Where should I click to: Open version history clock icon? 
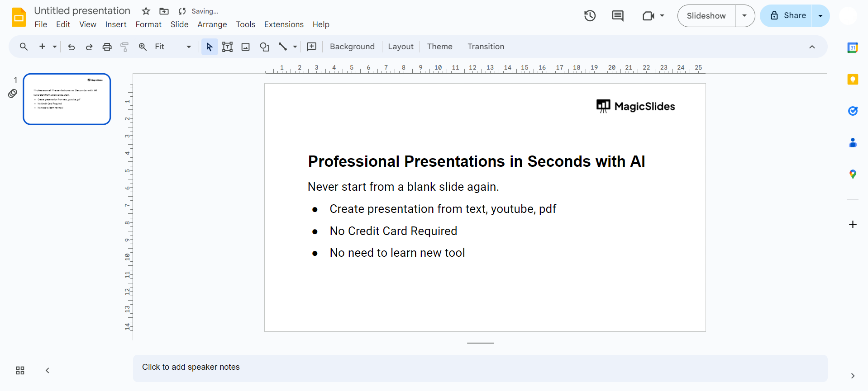click(590, 16)
